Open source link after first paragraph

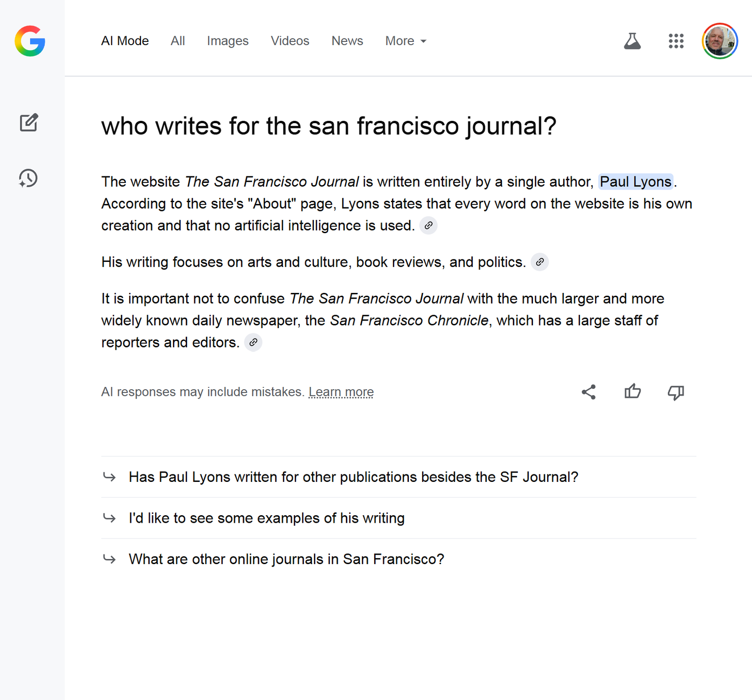(x=428, y=226)
